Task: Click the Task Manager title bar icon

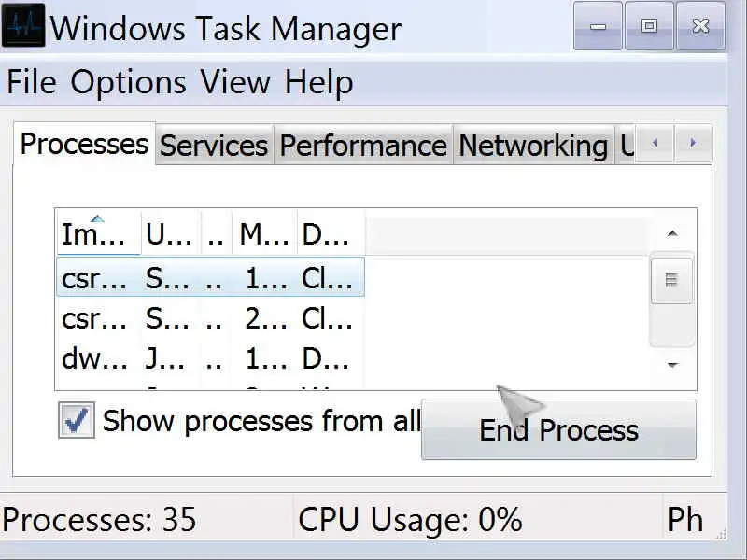Action: (x=24, y=26)
